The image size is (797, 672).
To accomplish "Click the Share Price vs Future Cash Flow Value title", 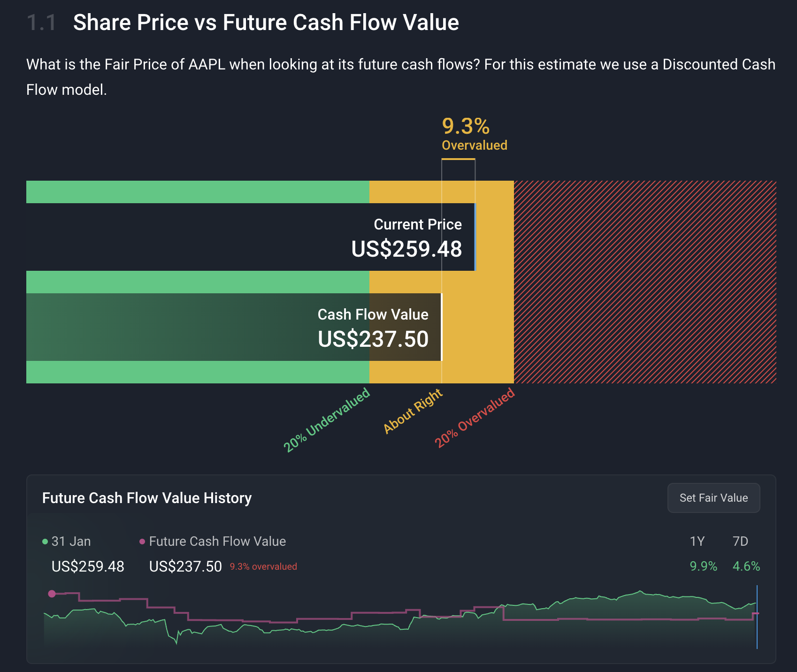I will (x=266, y=23).
